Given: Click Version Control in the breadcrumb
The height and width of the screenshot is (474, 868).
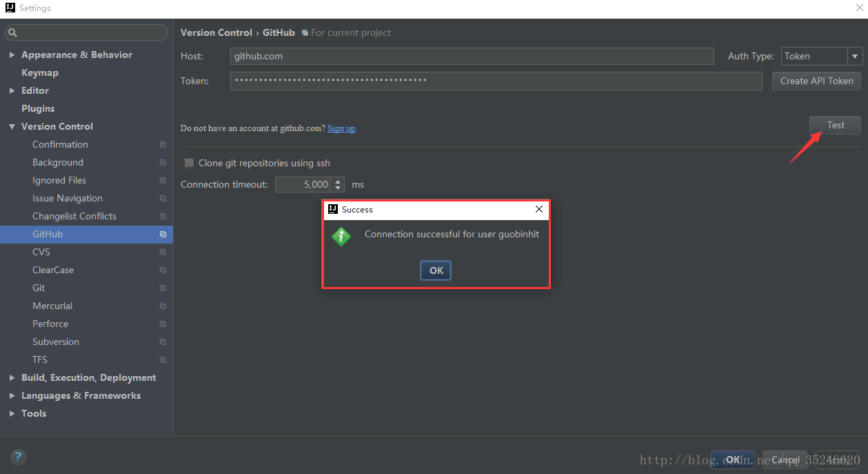Looking at the screenshot, I should [216, 32].
